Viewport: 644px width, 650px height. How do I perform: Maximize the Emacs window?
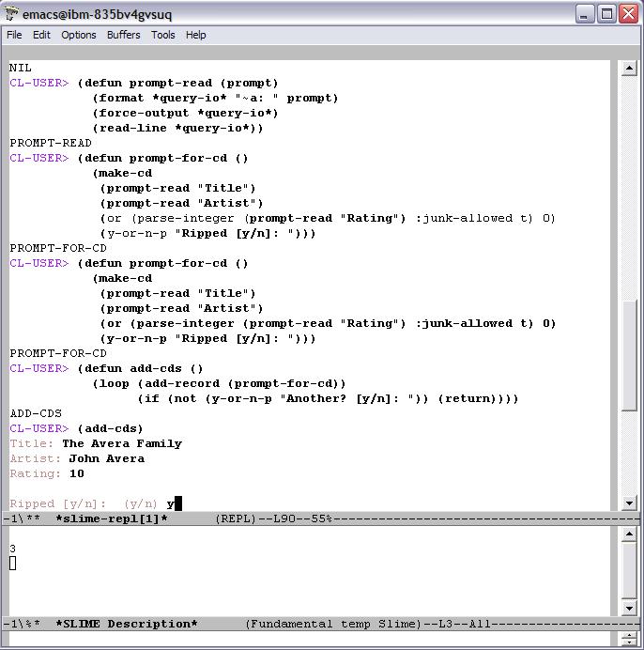click(606, 14)
